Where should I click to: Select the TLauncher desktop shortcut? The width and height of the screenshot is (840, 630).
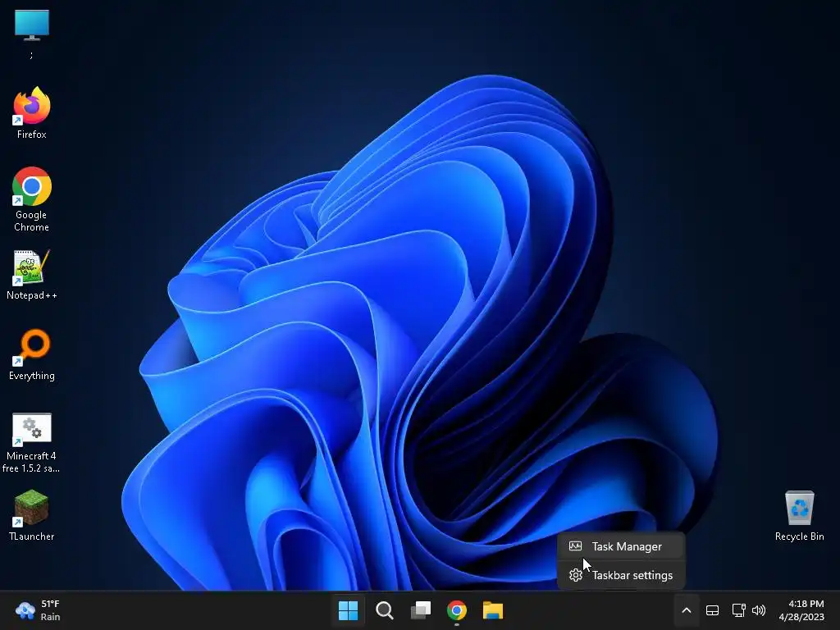32,515
